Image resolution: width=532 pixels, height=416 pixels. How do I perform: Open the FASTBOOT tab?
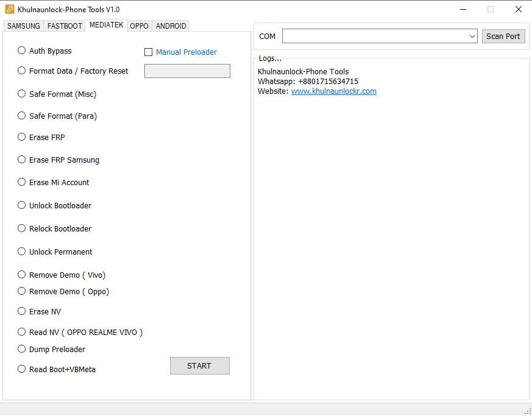coord(65,26)
